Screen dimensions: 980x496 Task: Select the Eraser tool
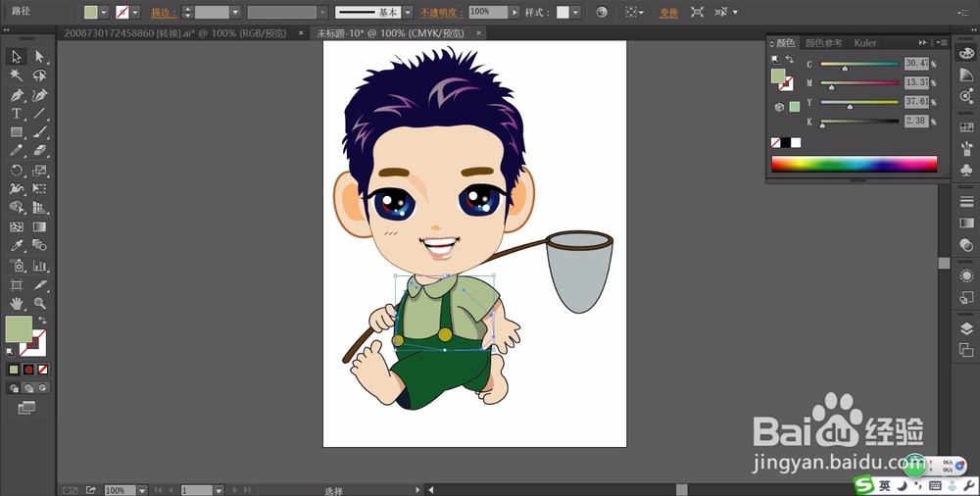40,151
